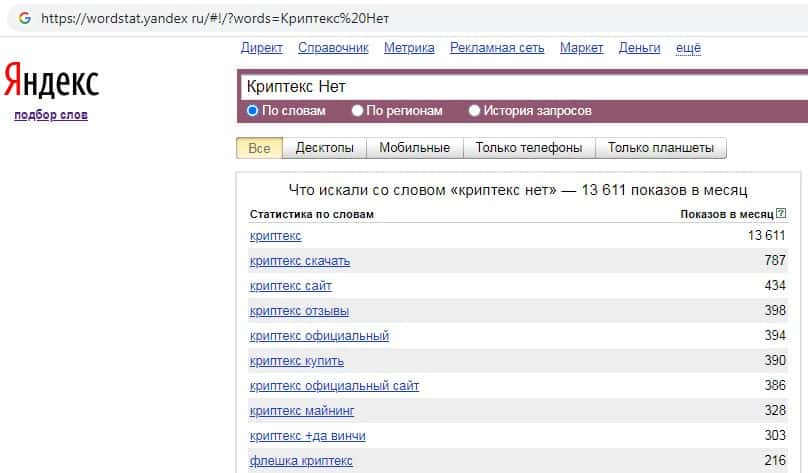Click the 787 impressions value
808x473 pixels.
pos(775,260)
